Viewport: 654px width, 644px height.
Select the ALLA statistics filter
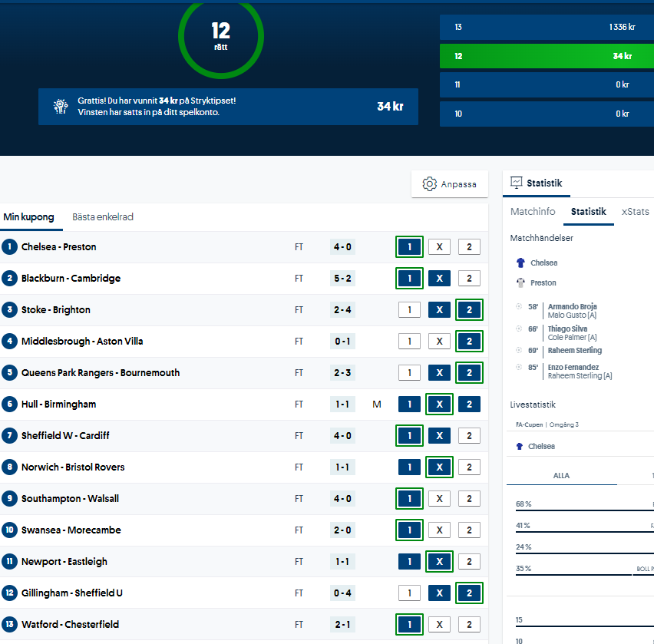point(561,476)
